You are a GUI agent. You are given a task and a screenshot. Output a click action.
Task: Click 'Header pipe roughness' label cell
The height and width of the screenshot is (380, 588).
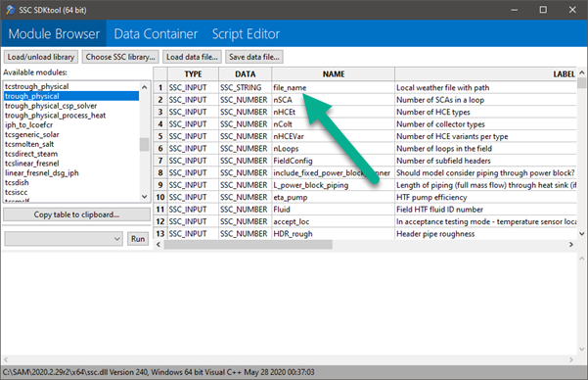point(485,233)
